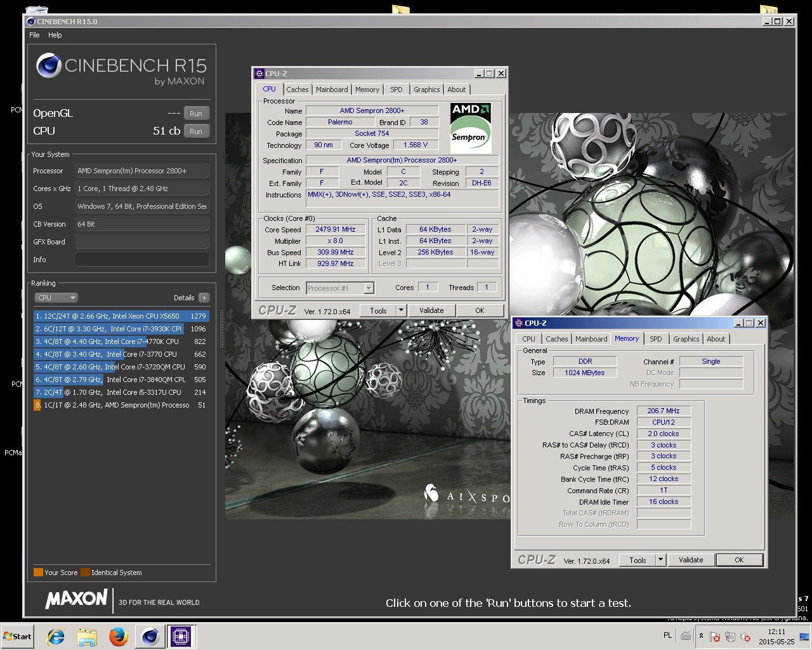This screenshot has width=812, height=650.
Task: Click the Cinebench R15 logo icon
Action: click(49, 65)
